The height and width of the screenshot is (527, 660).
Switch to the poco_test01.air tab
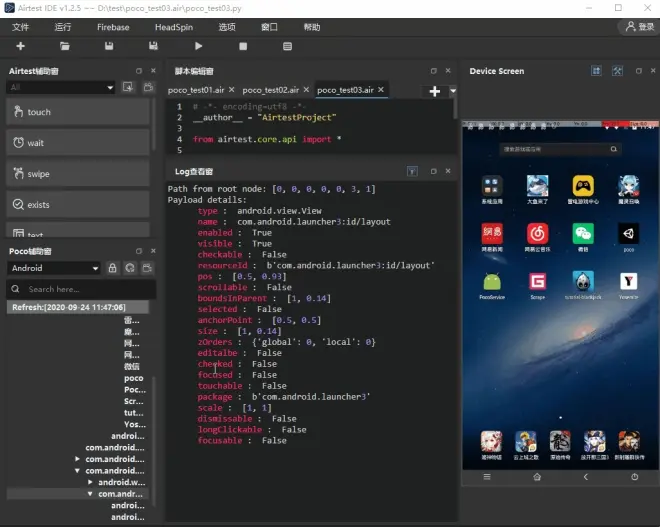pyautogui.click(x=196, y=90)
